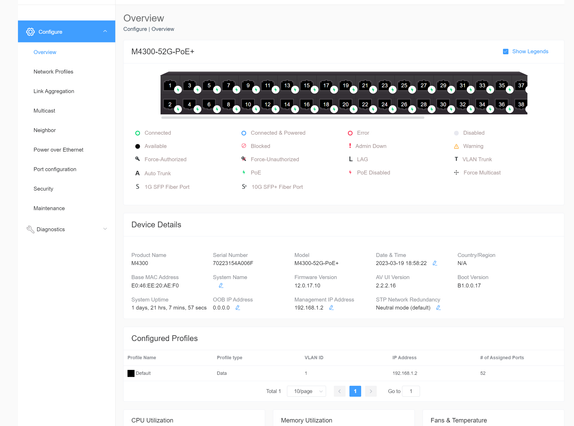Go to next page of profiles

point(371,391)
